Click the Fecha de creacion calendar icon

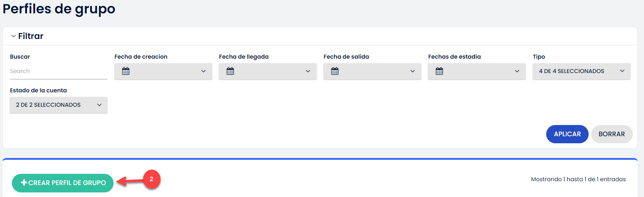pyautogui.click(x=126, y=71)
